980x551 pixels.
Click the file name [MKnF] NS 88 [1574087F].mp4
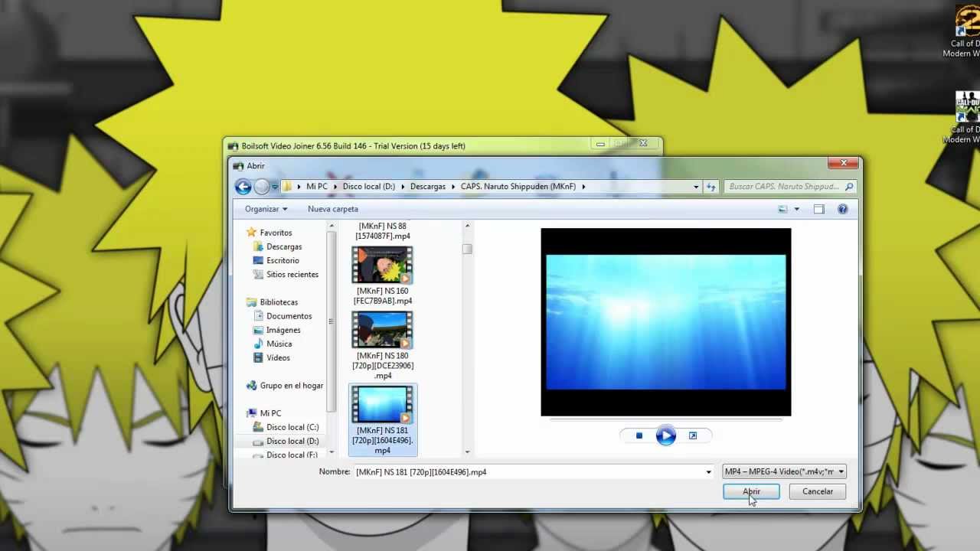(x=383, y=231)
